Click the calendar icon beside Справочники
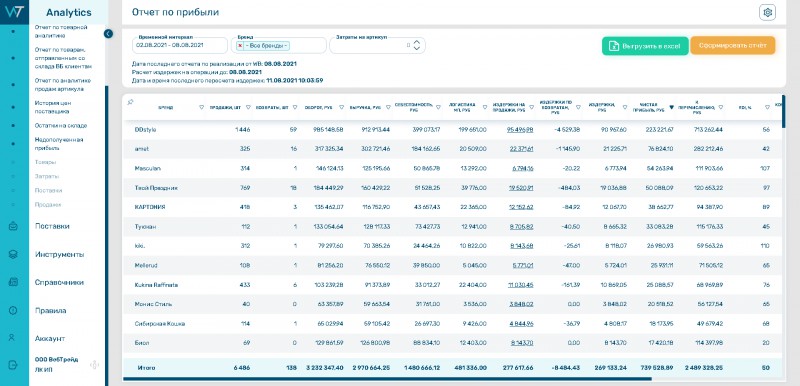800x386 pixels. 13,282
